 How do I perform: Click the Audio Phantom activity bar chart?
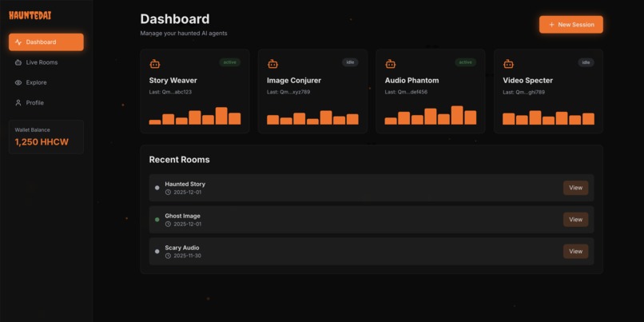pos(431,115)
